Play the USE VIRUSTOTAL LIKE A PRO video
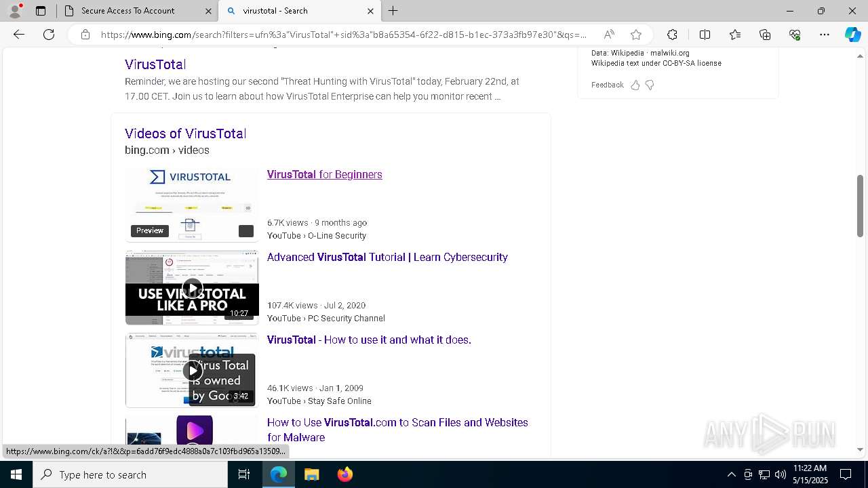 pyautogui.click(x=192, y=288)
